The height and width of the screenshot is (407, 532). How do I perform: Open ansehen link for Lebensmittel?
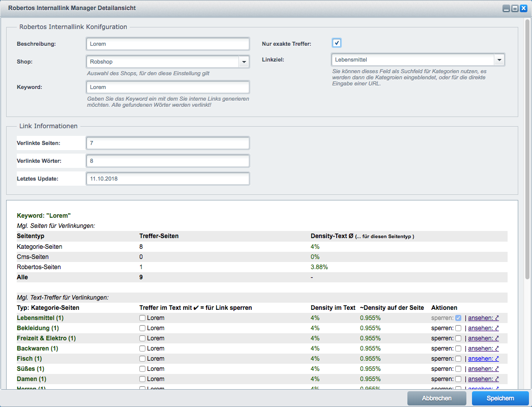coord(483,318)
